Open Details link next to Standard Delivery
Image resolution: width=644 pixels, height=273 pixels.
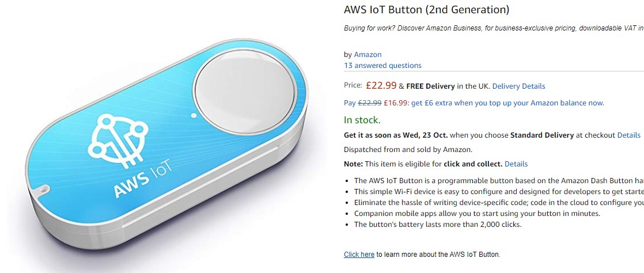(x=628, y=135)
